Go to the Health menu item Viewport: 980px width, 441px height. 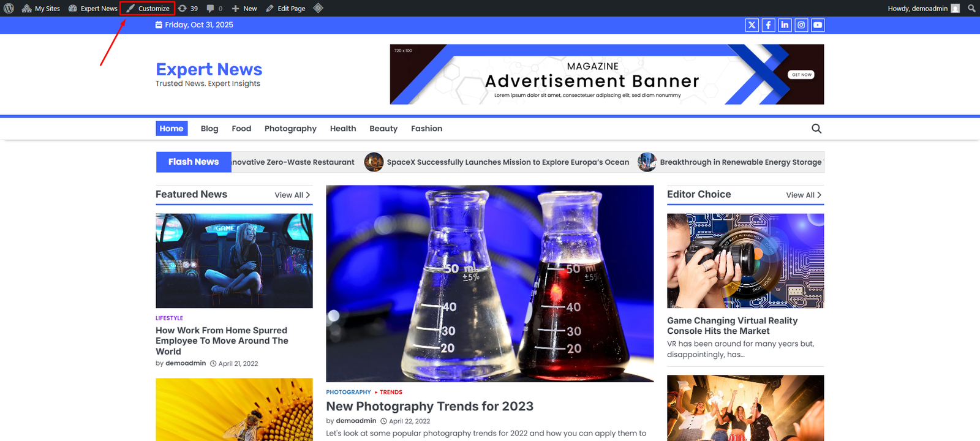tap(343, 129)
